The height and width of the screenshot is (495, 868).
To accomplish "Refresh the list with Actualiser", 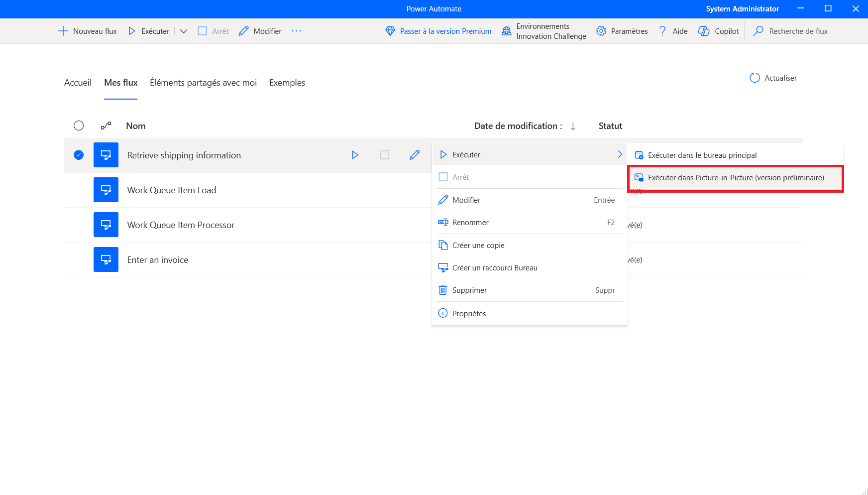I will click(x=773, y=78).
